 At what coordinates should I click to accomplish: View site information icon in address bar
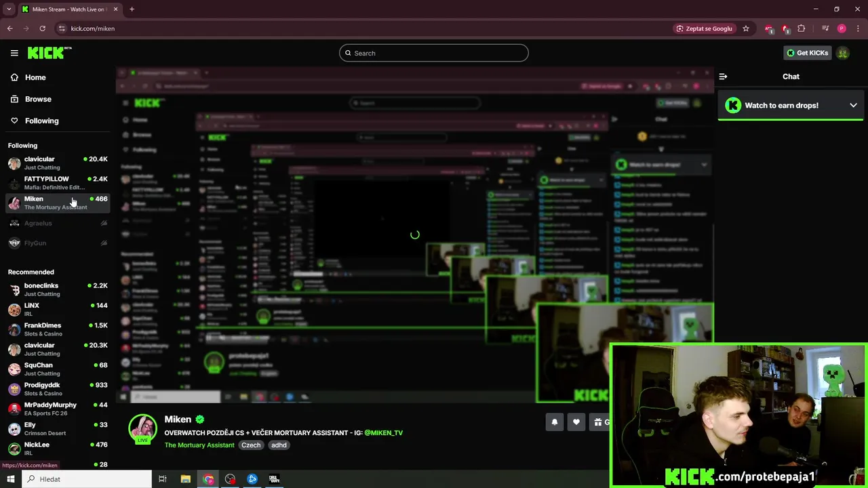click(x=62, y=28)
